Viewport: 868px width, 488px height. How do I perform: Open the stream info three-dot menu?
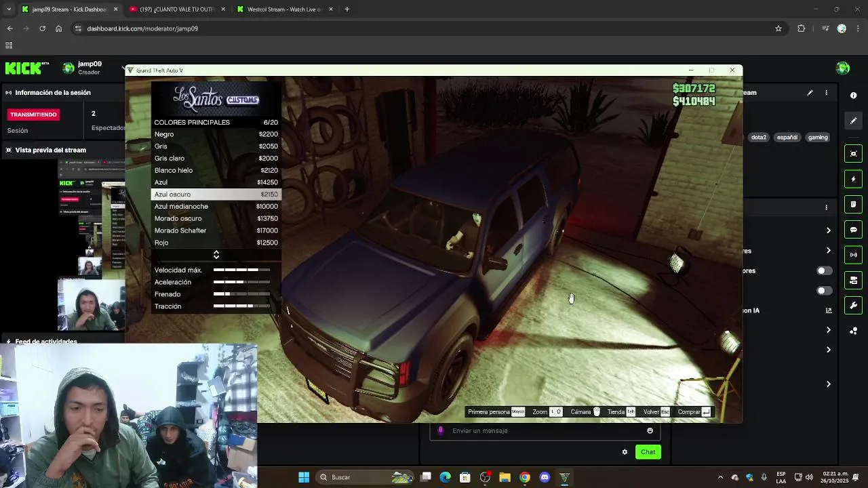click(826, 93)
